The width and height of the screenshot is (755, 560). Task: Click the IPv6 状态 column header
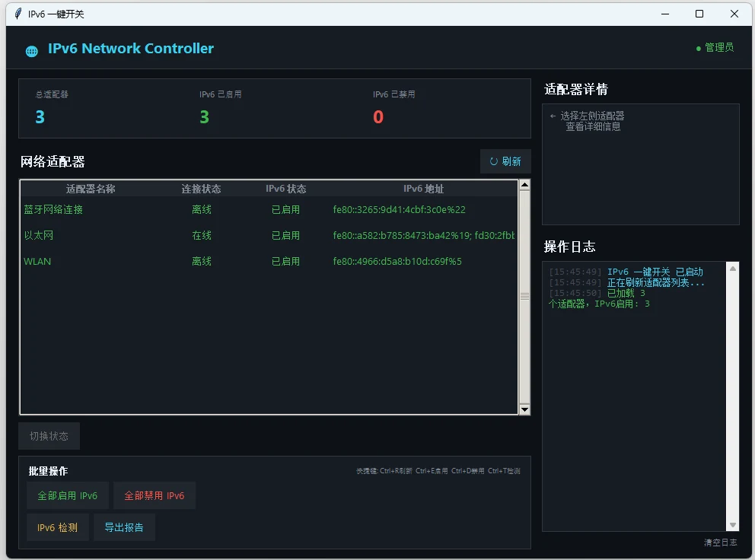pos(285,189)
